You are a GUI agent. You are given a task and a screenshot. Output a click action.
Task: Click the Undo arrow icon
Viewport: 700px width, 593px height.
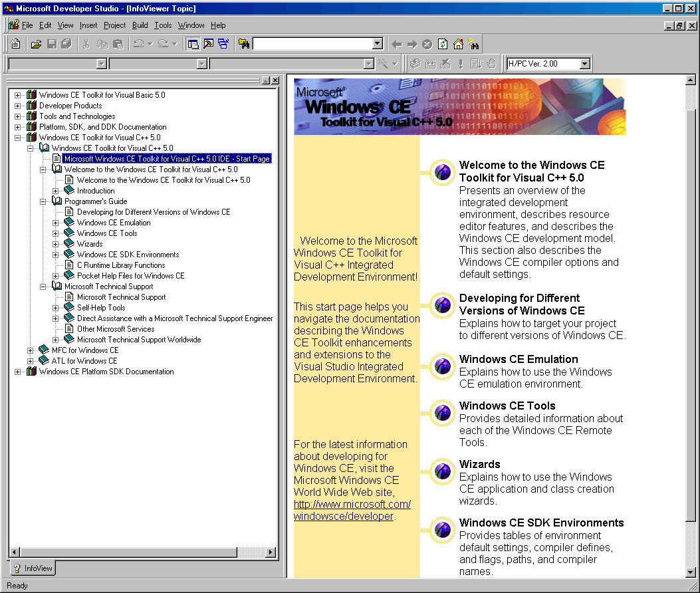139,44
